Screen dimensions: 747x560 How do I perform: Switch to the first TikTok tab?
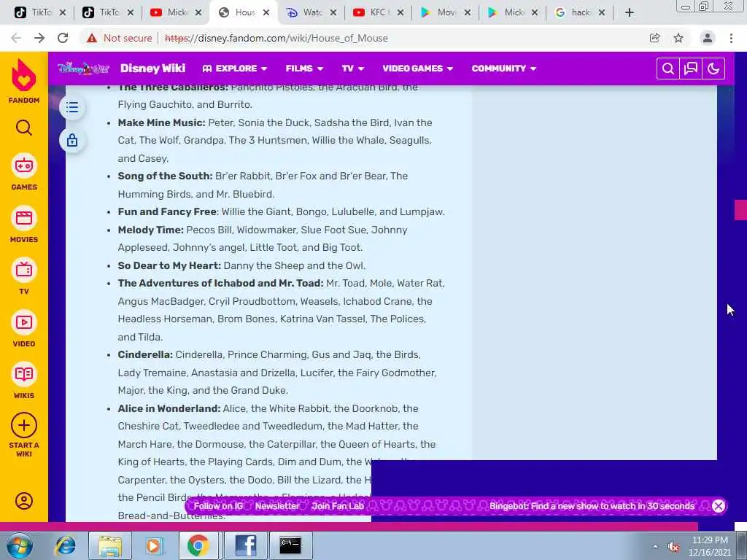(40, 12)
